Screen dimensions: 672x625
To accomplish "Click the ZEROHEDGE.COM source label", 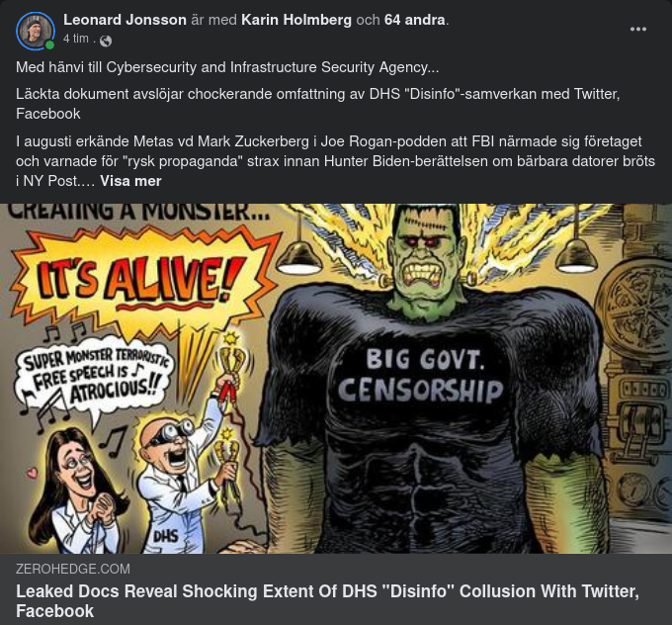I will coord(73,569).
